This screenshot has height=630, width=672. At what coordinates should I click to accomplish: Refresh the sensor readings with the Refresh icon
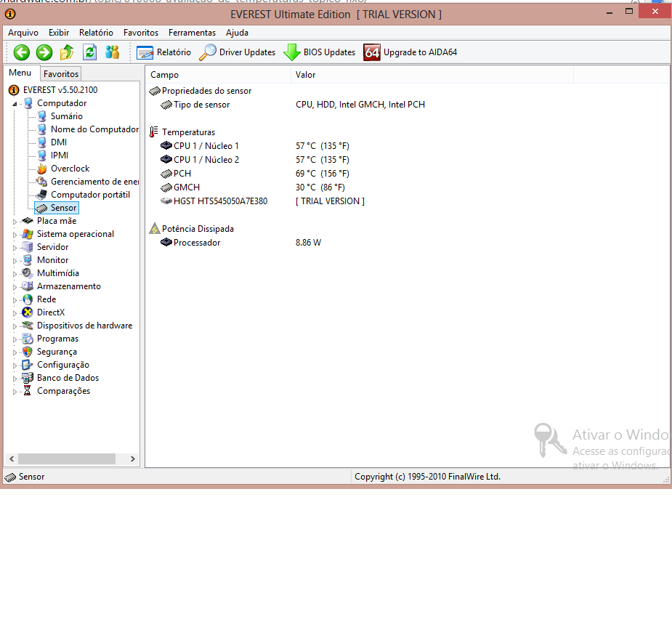pyautogui.click(x=89, y=52)
